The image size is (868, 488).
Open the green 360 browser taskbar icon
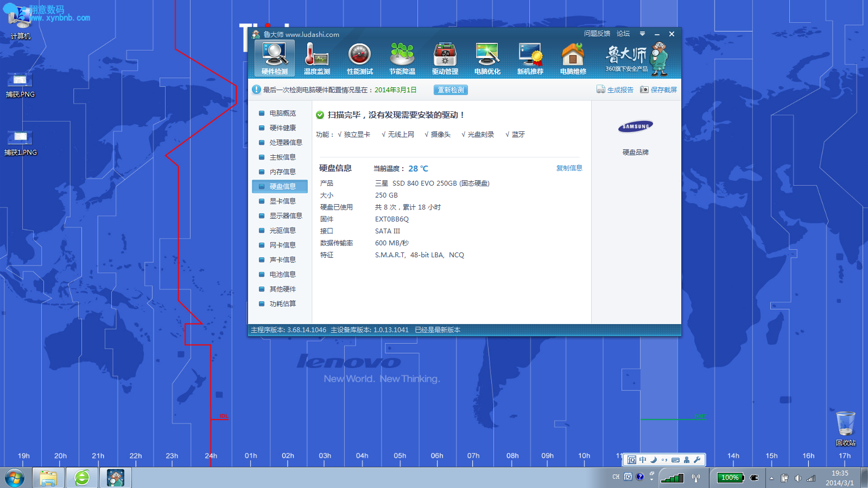(x=82, y=478)
